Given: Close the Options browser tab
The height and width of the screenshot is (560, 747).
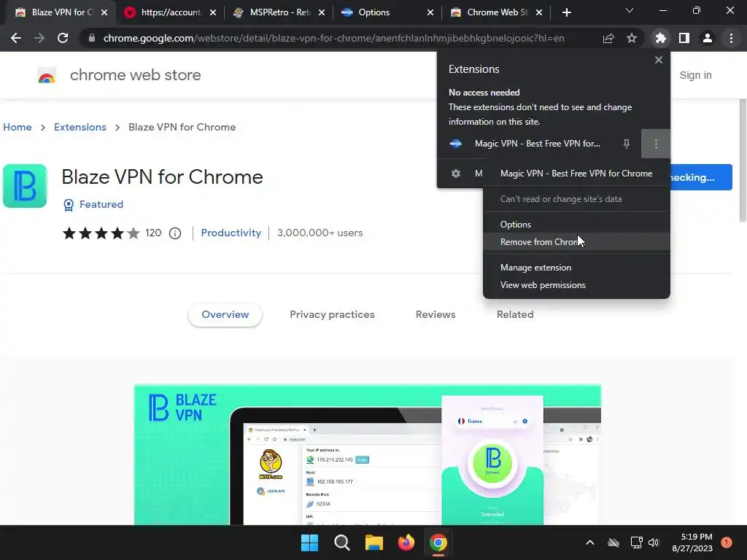Looking at the screenshot, I should tap(430, 13).
